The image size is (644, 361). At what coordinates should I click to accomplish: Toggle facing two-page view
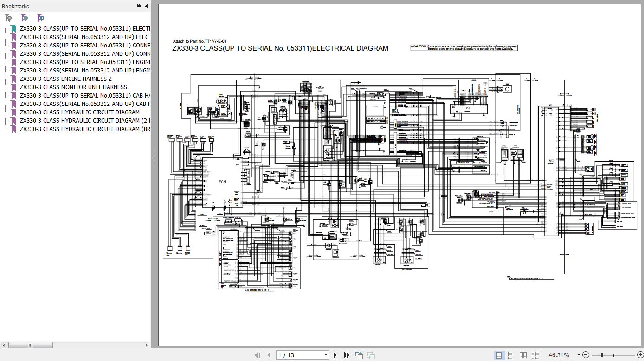(523, 355)
